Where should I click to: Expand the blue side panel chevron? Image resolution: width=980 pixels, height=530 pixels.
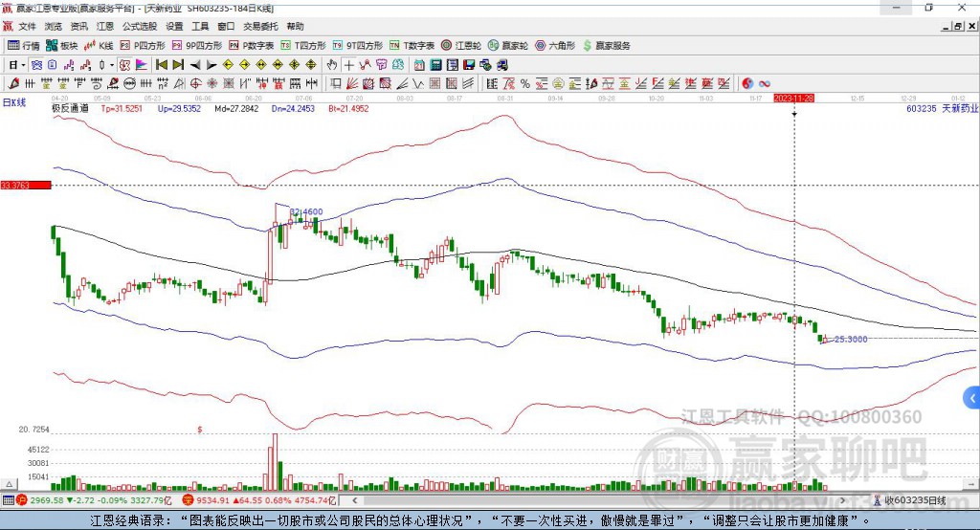[972, 398]
